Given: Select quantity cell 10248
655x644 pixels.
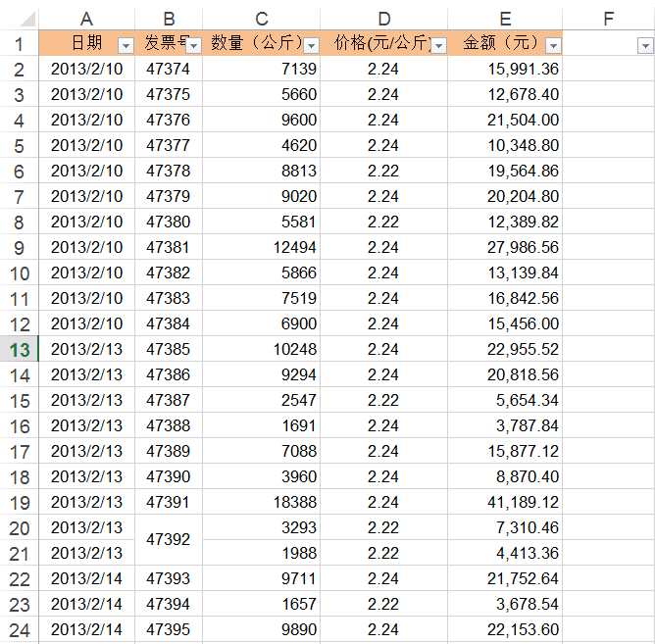Looking at the screenshot, I should (262, 349).
